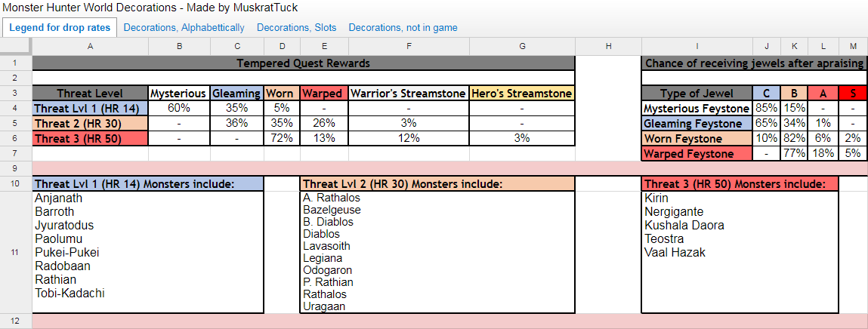Image resolution: width=868 pixels, height=329 pixels.
Task: Select row 4 header
Action: tap(16, 107)
